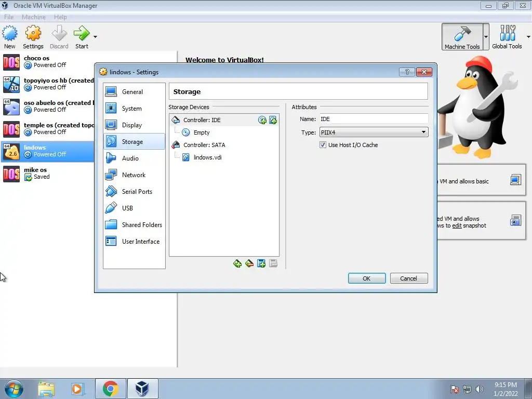Click the taskbar clock showing 9:15 PM
This screenshot has width=532, height=399.
point(506,389)
